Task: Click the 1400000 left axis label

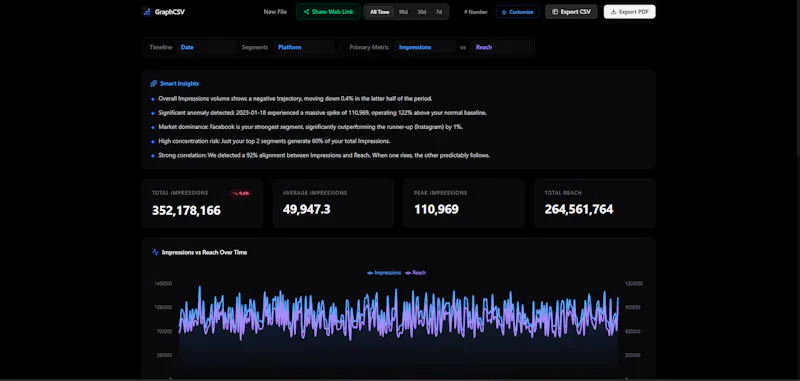Action: pos(162,284)
